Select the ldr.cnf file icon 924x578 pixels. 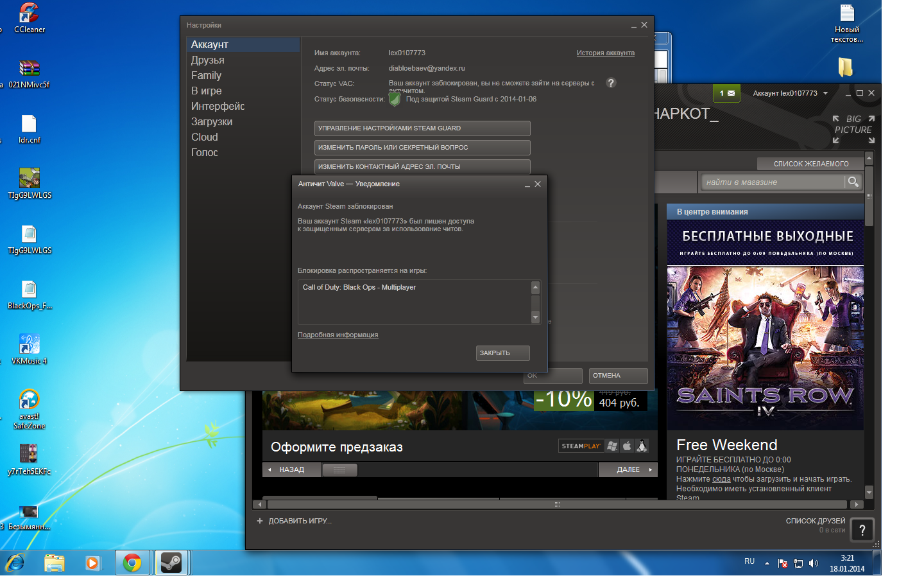pos(29,129)
